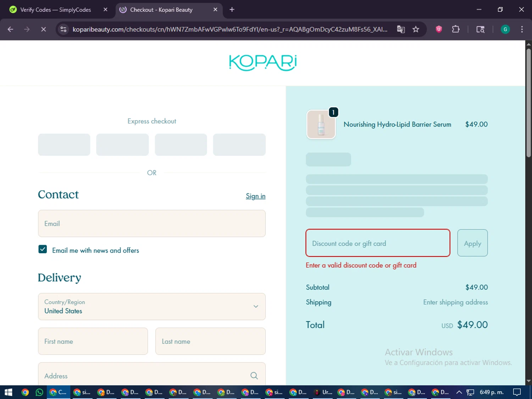Click the taskbar clock showing 6:49 p. m.
The width and height of the screenshot is (532, 399).
[492, 392]
